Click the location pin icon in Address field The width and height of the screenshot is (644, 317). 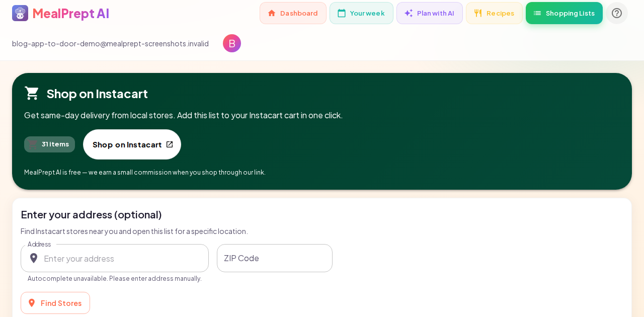click(34, 258)
